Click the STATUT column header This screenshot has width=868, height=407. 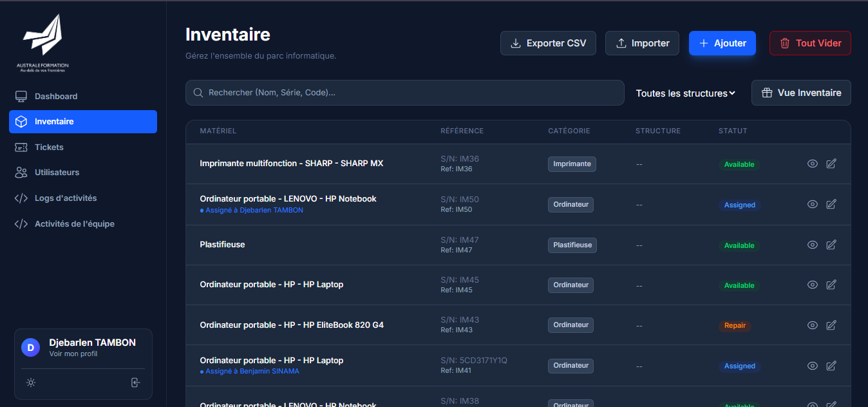tap(733, 131)
